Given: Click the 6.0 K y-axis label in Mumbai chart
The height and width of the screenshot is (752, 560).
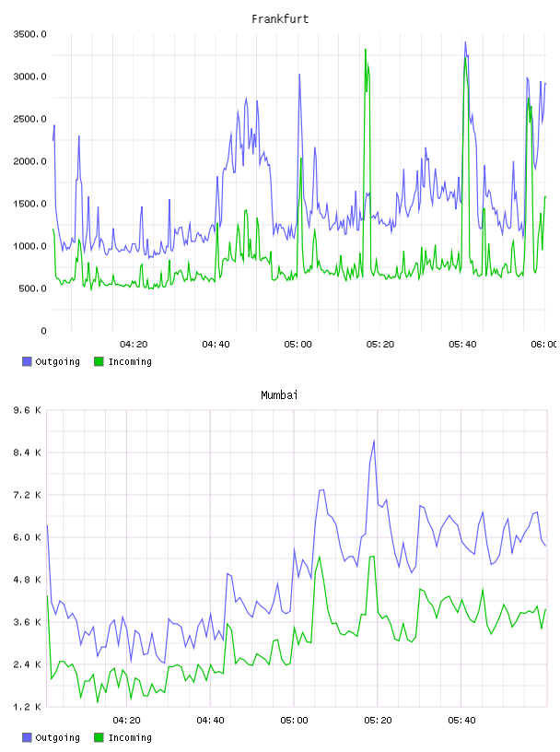Looking at the screenshot, I should point(28,537).
